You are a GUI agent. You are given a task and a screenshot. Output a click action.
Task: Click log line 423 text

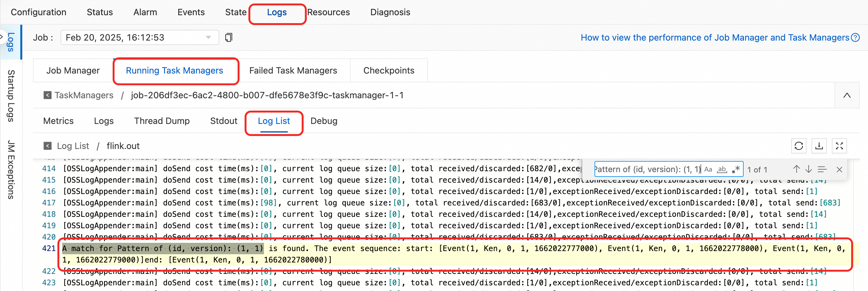[440, 282]
